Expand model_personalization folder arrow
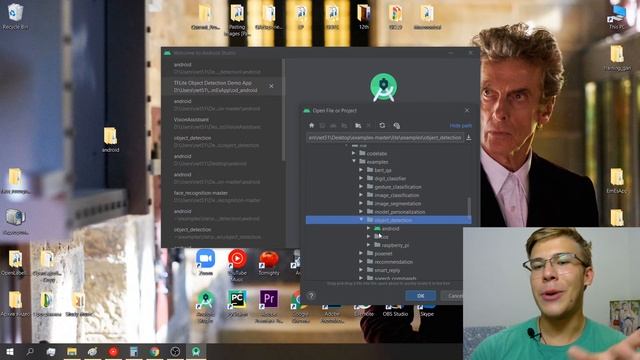 (x=361, y=212)
